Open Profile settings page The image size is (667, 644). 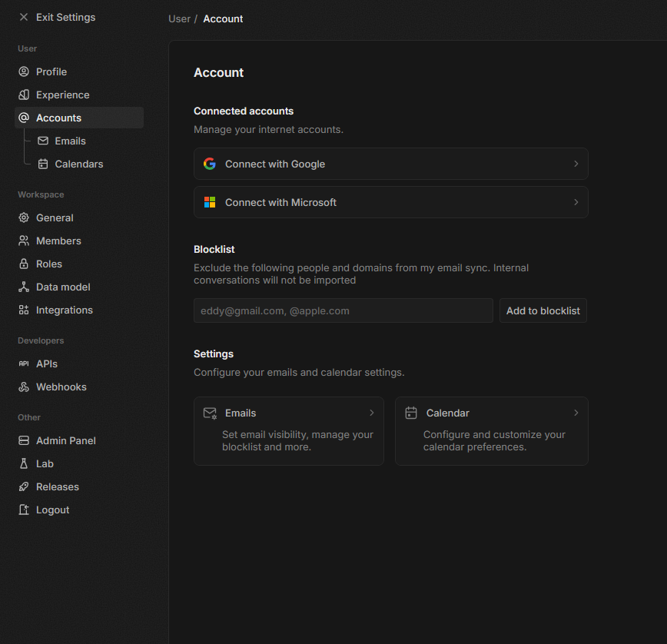coord(79,71)
